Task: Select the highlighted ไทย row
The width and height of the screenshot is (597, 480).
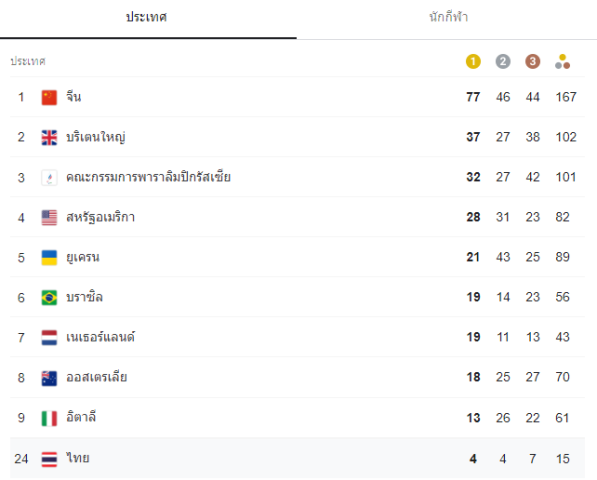Action: pos(297,458)
